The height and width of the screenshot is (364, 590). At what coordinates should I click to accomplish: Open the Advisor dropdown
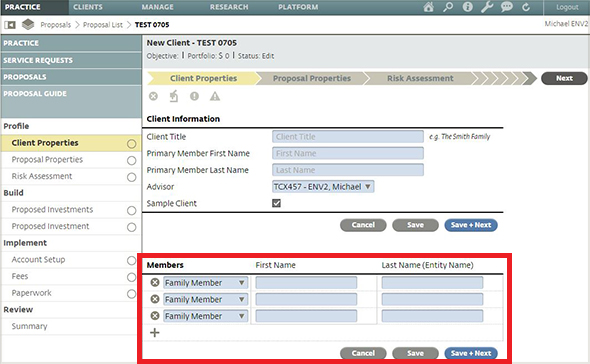tap(323, 187)
